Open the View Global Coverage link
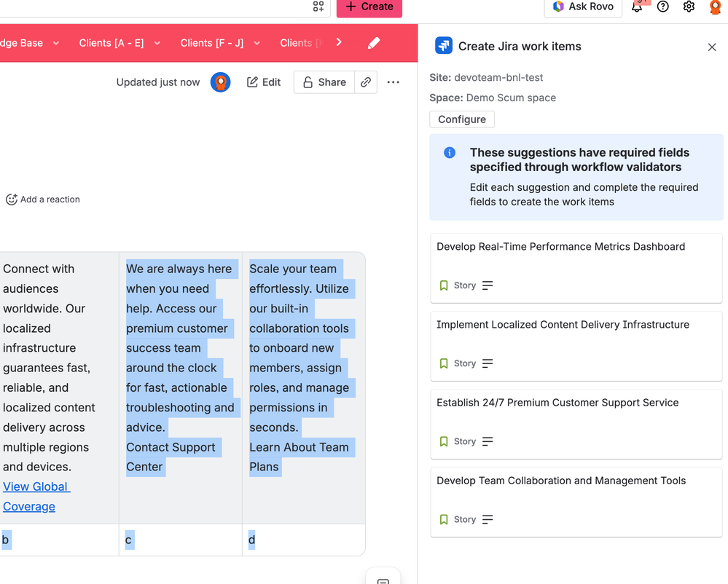 pos(36,497)
